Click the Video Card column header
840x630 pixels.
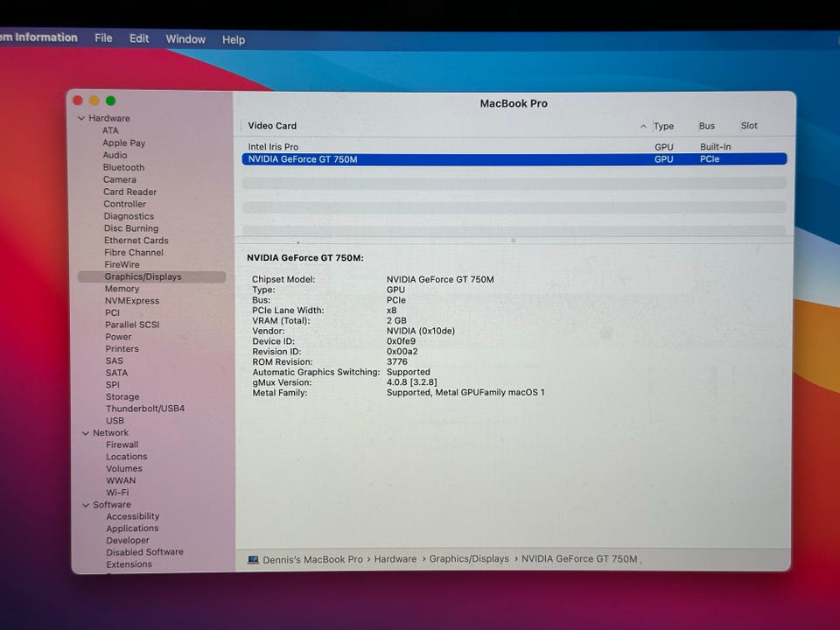(x=272, y=126)
